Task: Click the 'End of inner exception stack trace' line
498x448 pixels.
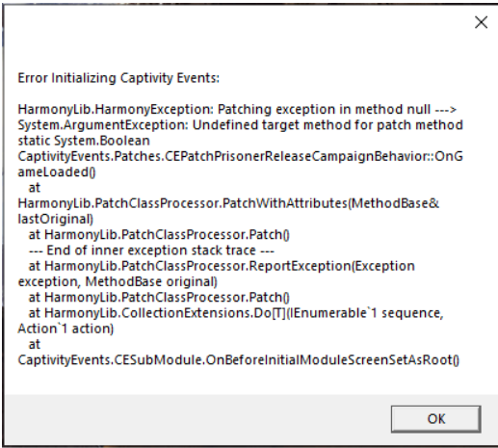Action: (x=151, y=250)
